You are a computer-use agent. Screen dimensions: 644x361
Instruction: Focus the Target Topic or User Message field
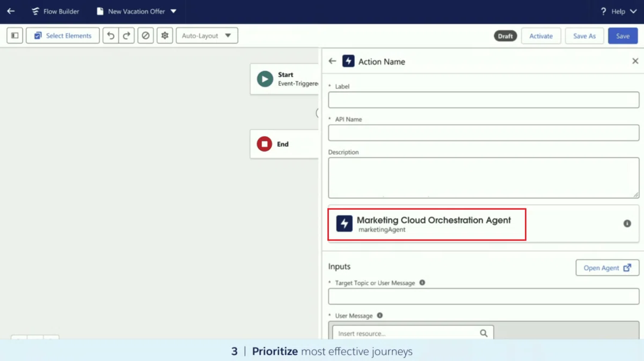484,297
